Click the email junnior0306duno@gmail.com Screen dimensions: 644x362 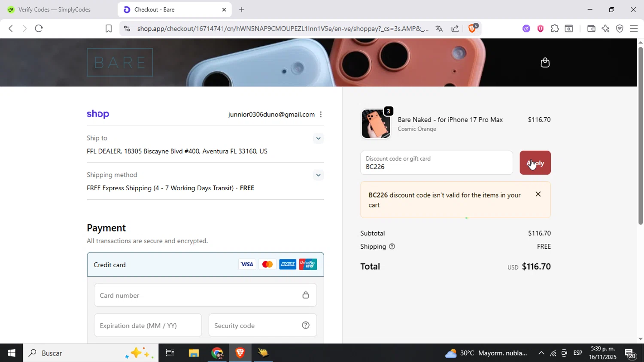point(271,114)
